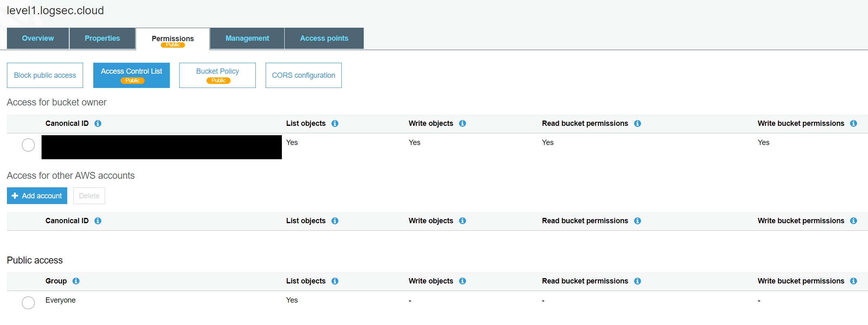This screenshot has width=868, height=325.
Task: Click info icon for other accounts Write objects
Action: (x=462, y=221)
